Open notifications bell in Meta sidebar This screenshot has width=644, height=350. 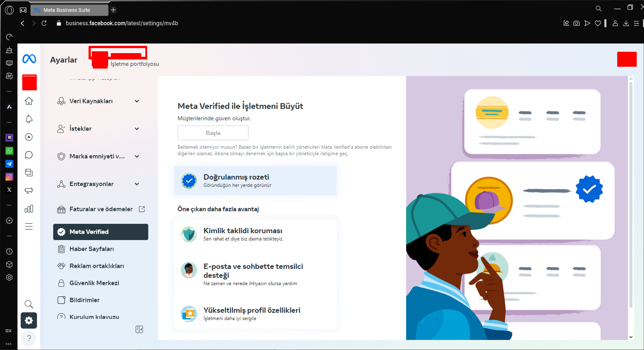29,119
